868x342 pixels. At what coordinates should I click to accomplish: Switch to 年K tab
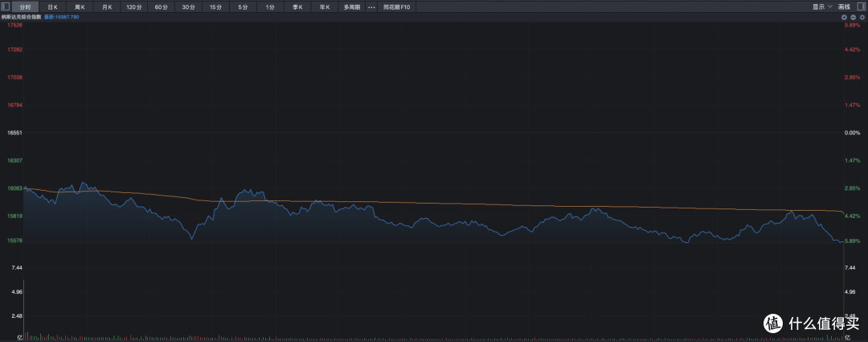click(x=325, y=7)
